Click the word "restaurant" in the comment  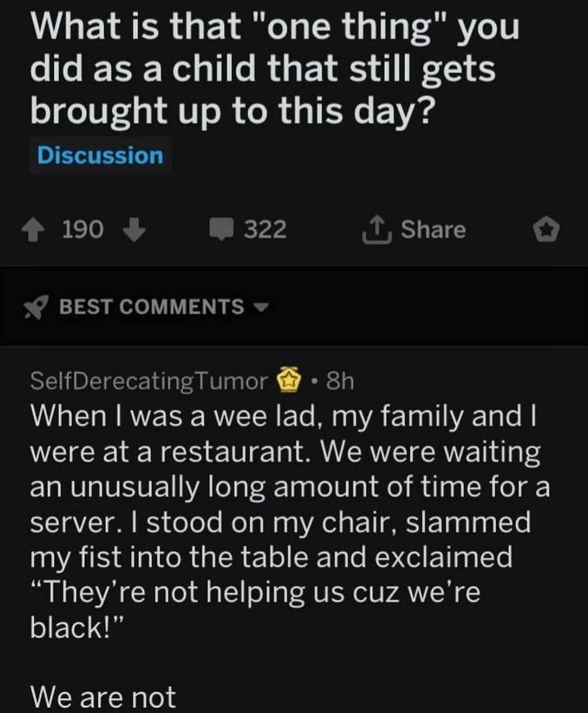tap(231, 452)
